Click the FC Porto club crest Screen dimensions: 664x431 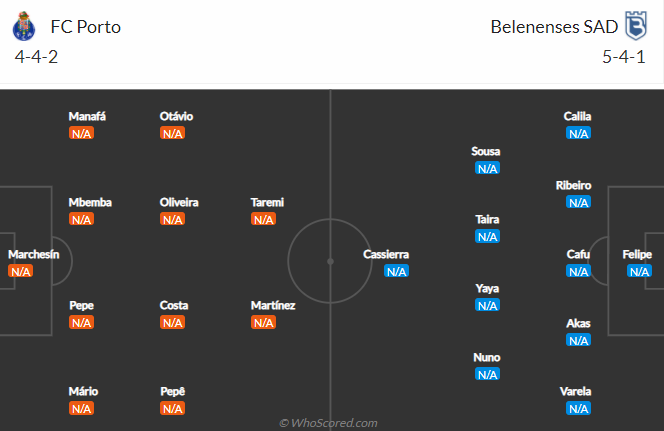click(24, 26)
